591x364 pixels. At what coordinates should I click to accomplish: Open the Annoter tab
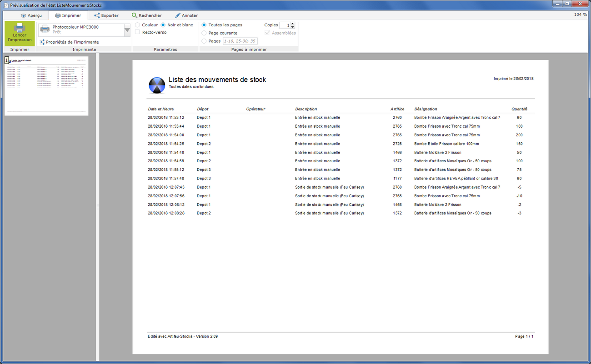pyautogui.click(x=186, y=15)
